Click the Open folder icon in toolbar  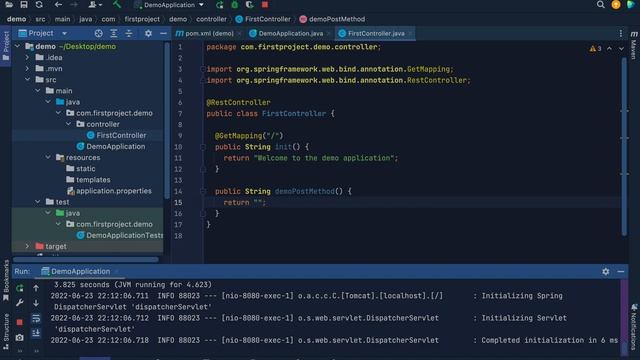pyautogui.click(x=9, y=5)
